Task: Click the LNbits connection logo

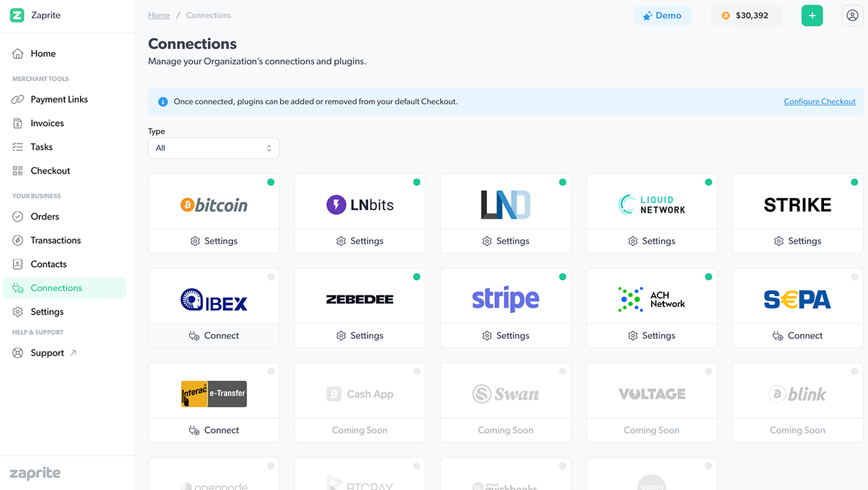Action: pyautogui.click(x=359, y=205)
